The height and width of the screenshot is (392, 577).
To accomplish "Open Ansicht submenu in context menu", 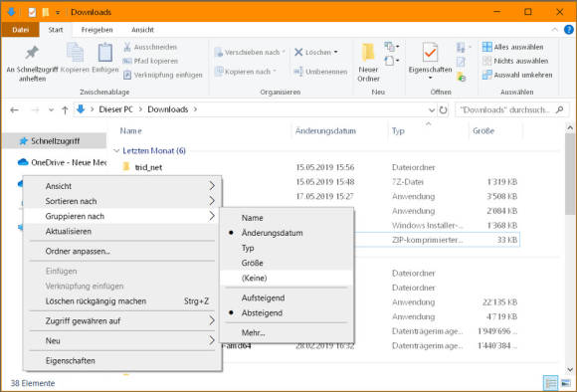I will click(x=122, y=186).
